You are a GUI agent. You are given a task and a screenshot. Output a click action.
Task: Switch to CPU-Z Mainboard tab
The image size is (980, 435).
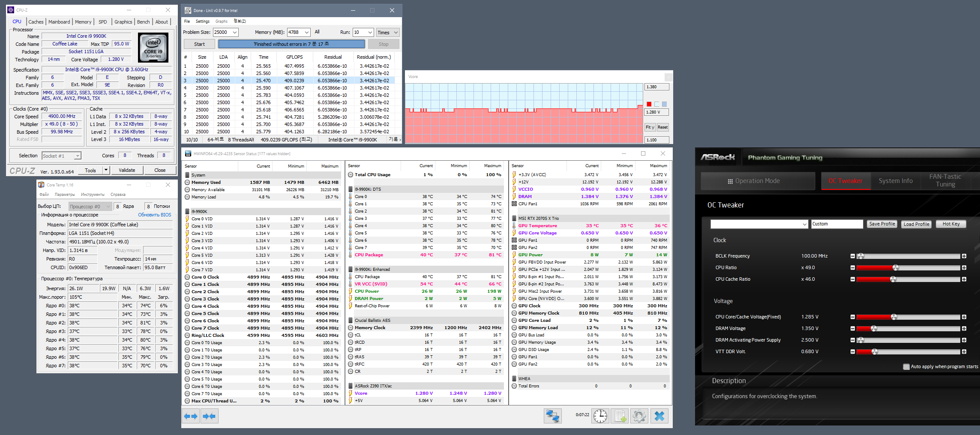(x=59, y=22)
